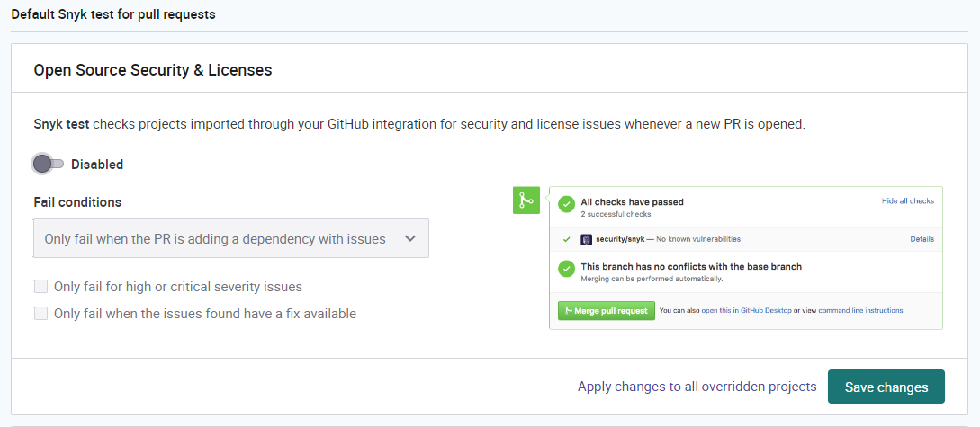The image size is (980, 427).
Task: Click the small check next to security/snyk
Action: [x=566, y=239]
